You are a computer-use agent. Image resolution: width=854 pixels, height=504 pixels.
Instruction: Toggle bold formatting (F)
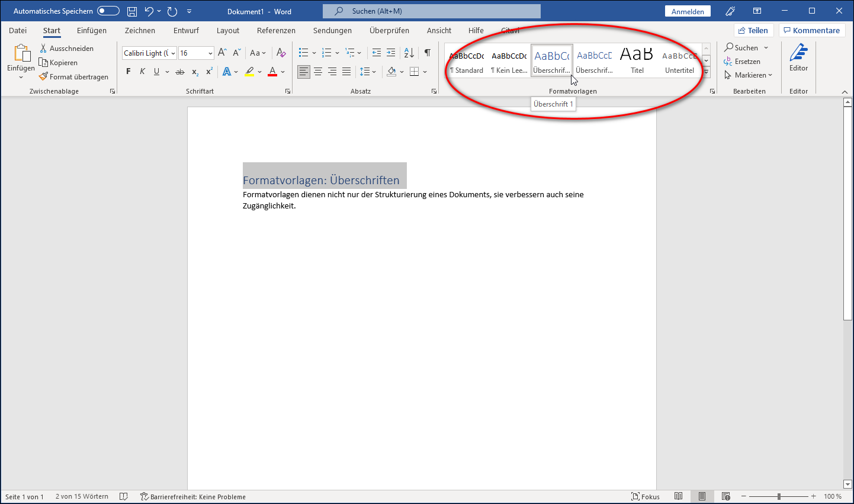pyautogui.click(x=129, y=72)
